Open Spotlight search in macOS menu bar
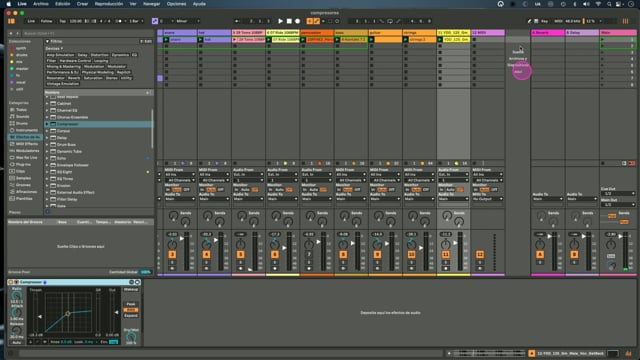The width and height of the screenshot is (640, 360). pyautogui.click(x=609, y=4)
